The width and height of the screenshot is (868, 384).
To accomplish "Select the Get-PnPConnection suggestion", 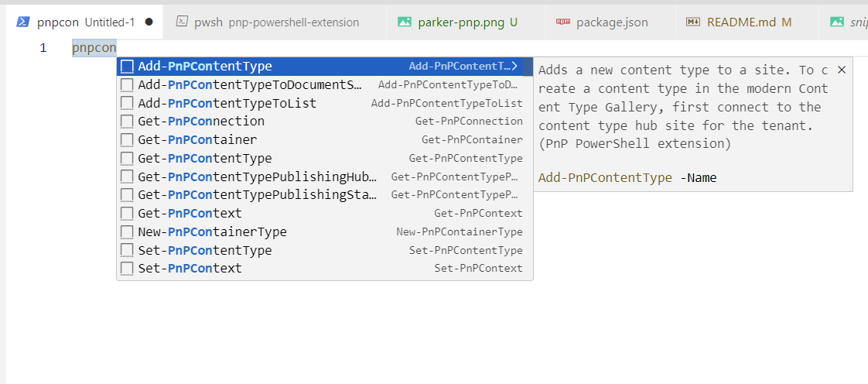I will (x=325, y=122).
